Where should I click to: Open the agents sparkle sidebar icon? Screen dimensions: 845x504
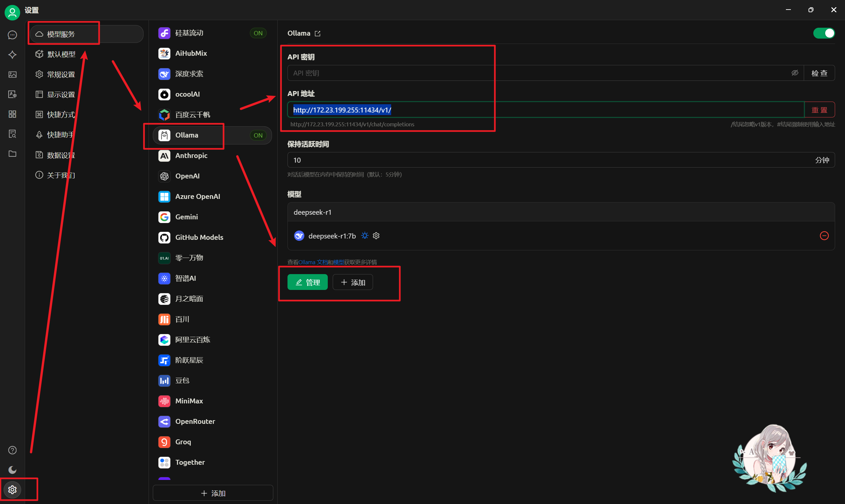(x=13, y=55)
